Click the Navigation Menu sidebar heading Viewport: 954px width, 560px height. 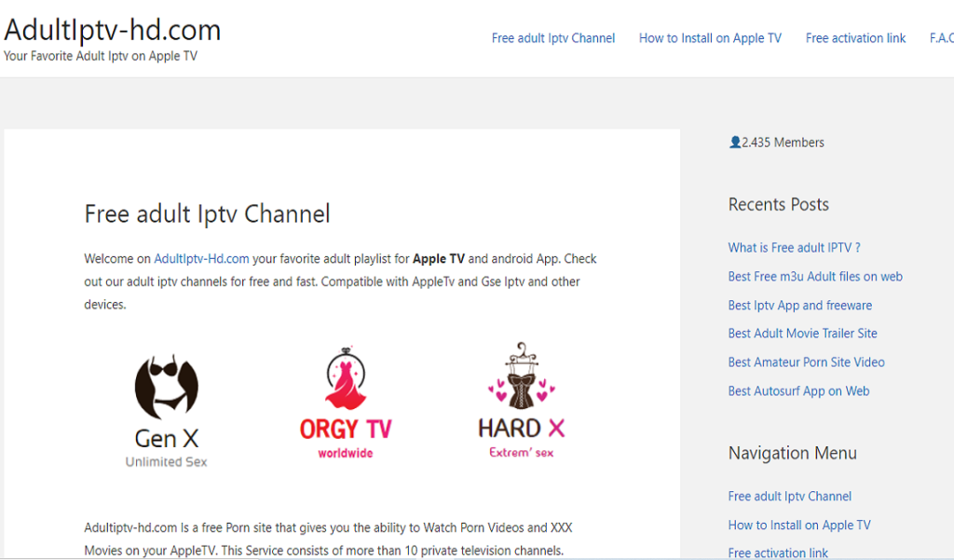(x=793, y=453)
